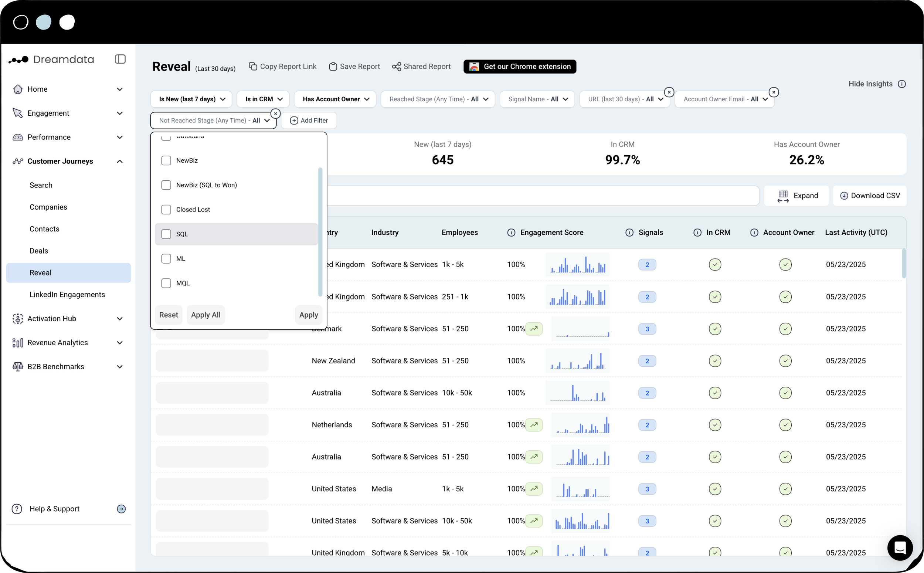Go to LinkedIn Engagements page
The height and width of the screenshot is (573, 924).
coord(67,295)
